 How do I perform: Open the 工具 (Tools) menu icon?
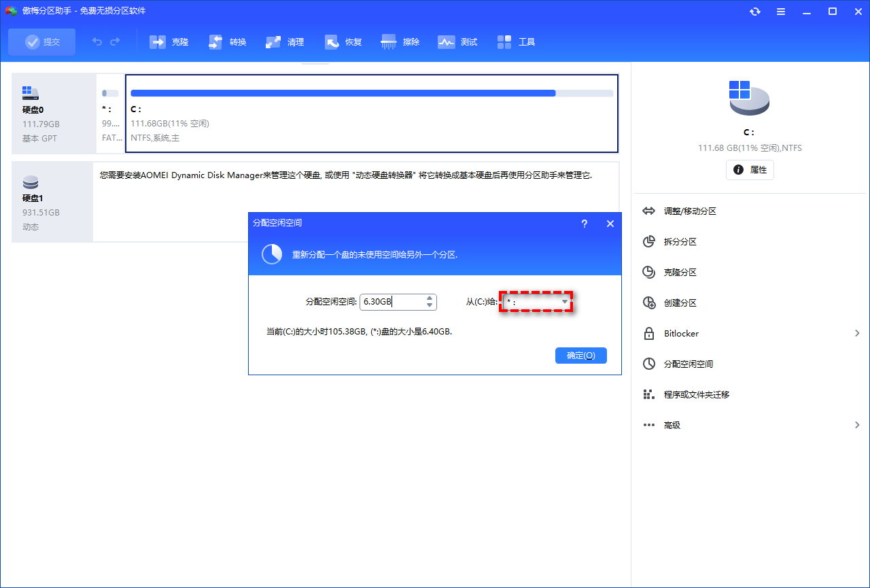[516, 41]
